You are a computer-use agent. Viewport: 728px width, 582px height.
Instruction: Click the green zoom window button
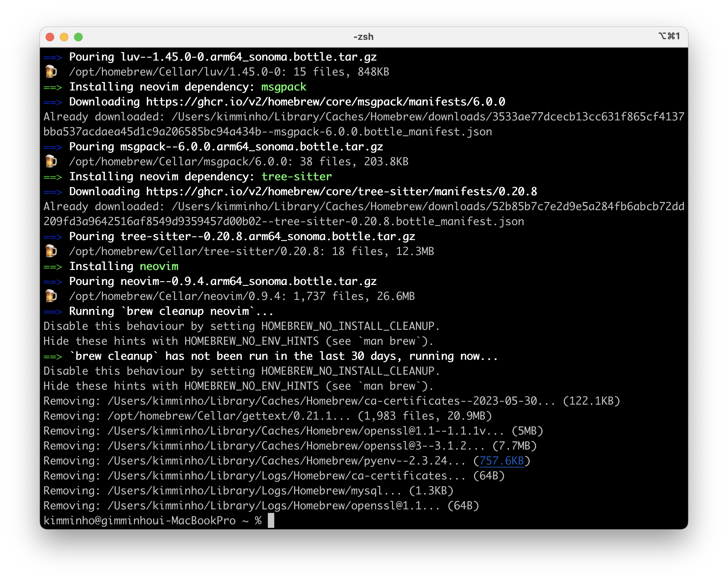pyautogui.click(x=78, y=37)
